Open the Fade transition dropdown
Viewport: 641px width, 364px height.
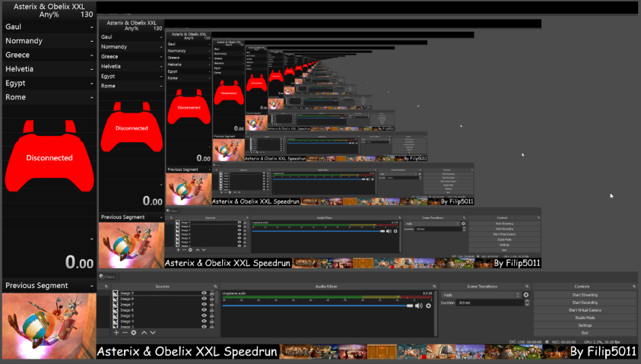pyautogui.click(x=481, y=295)
